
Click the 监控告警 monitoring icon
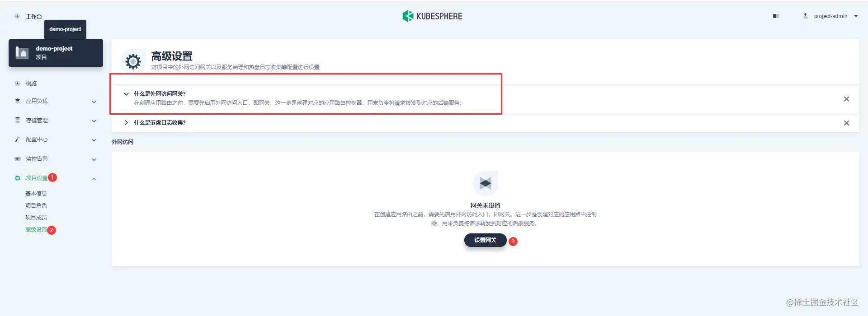click(18, 159)
